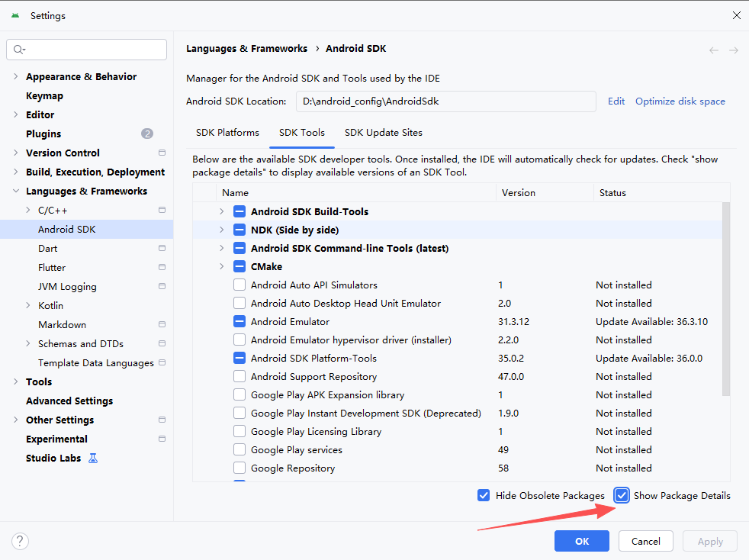Check Android Support Repository
The width and height of the screenshot is (749, 560).
(x=239, y=377)
